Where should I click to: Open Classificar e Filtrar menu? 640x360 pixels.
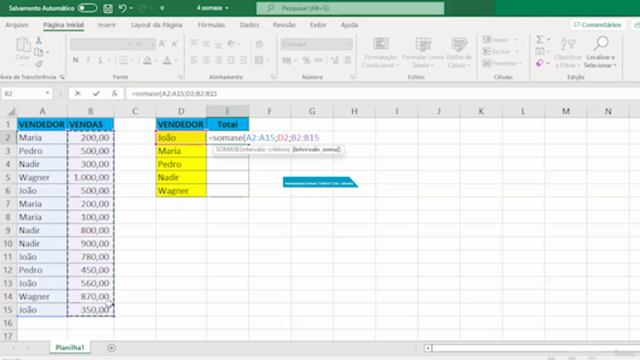(568, 53)
